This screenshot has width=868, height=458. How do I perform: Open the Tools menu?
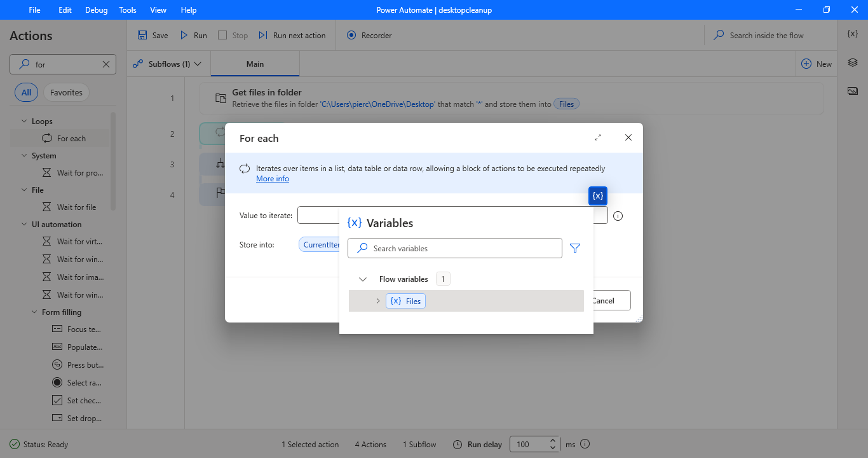(128, 10)
